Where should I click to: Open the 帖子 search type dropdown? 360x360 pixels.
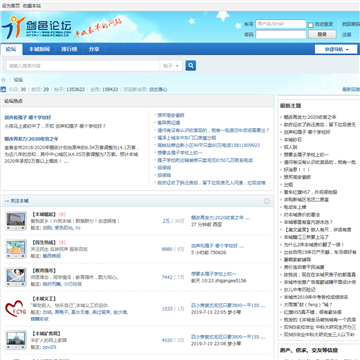tap(171, 66)
